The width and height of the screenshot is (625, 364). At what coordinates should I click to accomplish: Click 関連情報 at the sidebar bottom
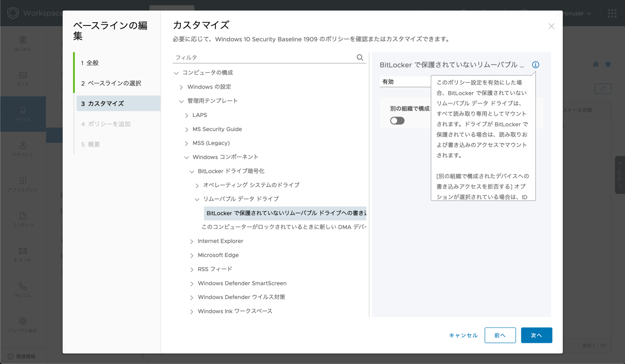[22, 357]
